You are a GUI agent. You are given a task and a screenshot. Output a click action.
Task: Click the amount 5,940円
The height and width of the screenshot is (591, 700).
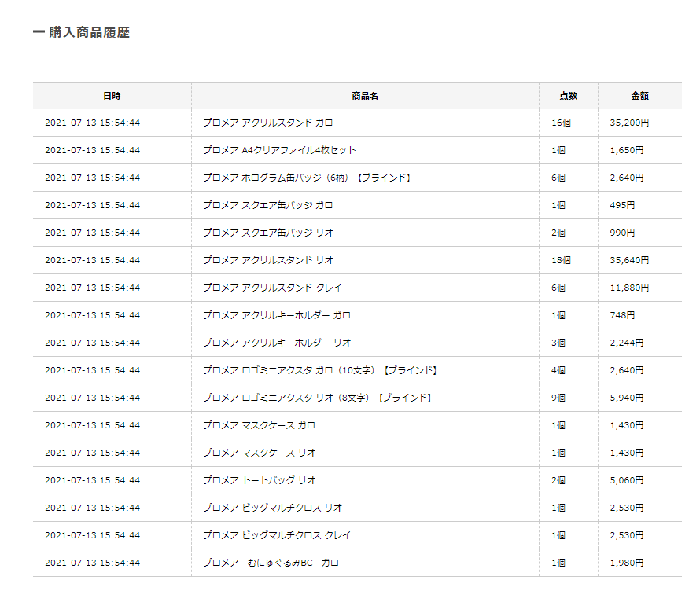(627, 398)
